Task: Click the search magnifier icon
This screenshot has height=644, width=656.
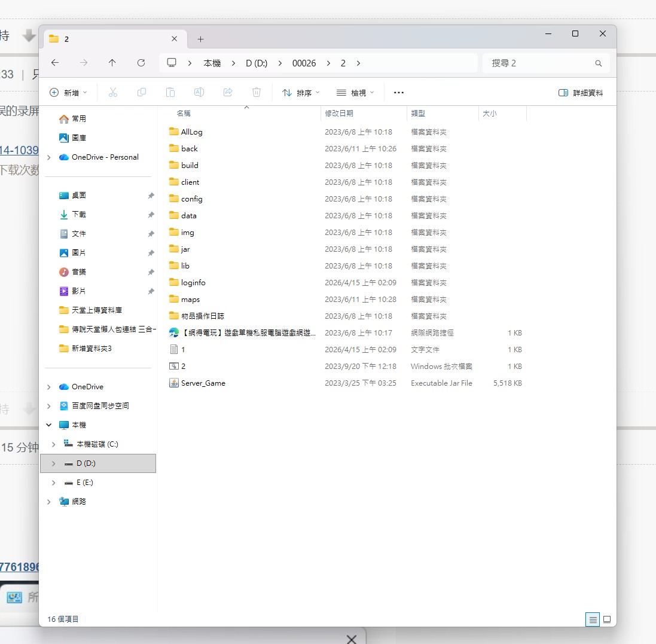Action: (x=598, y=63)
